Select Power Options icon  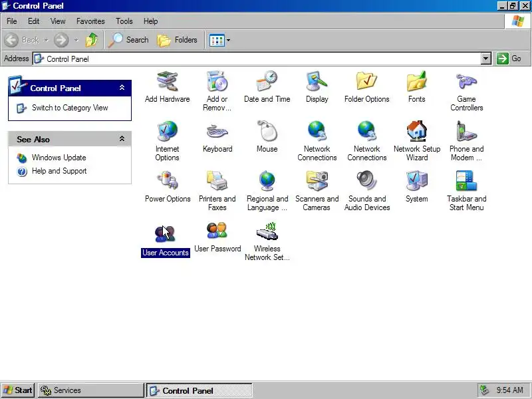[168, 181]
